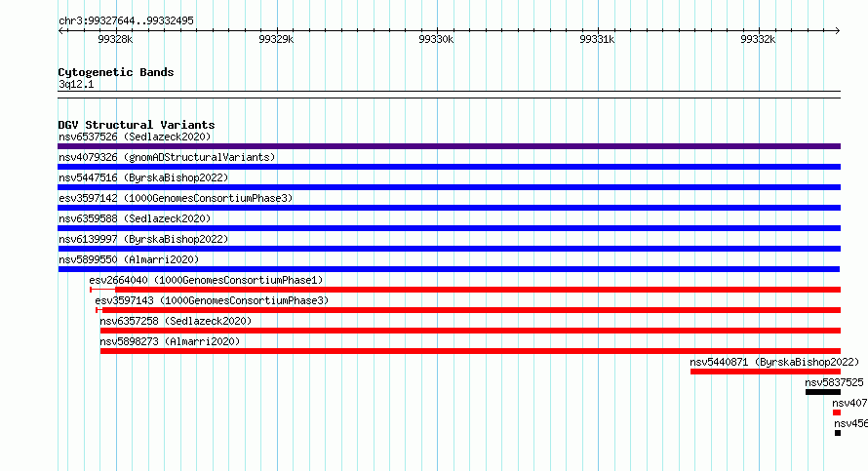Select the black bar under nsv5837525
Screen dimensions: 868x471
(823, 392)
